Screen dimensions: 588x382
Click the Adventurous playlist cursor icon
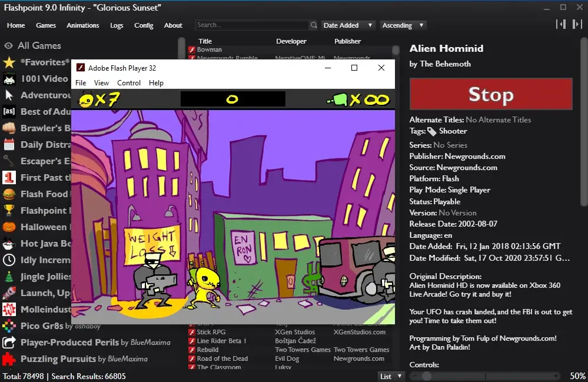[9, 95]
